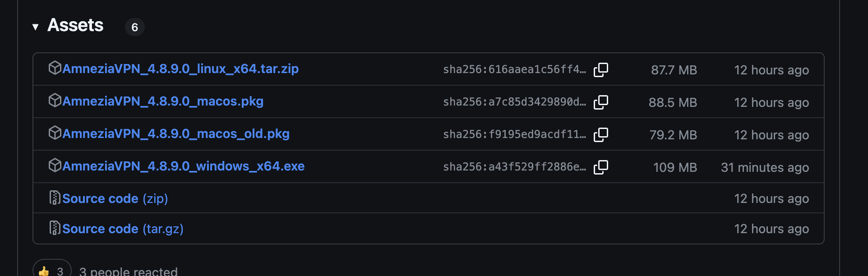Screen dimensions: 868x276
Task: Click package icon beside macos.pkg
Action: (x=55, y=101)
